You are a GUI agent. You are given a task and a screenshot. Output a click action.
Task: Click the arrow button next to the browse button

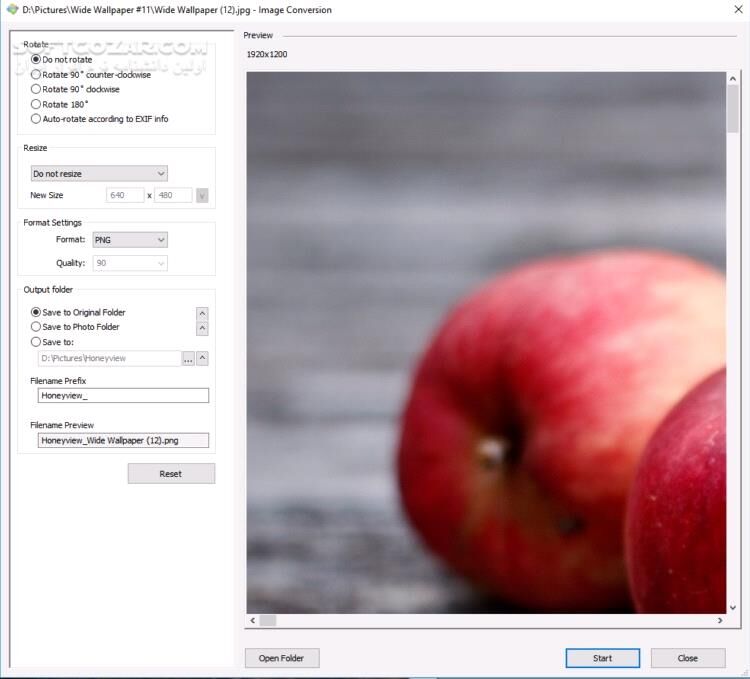(x=202, y=358)
